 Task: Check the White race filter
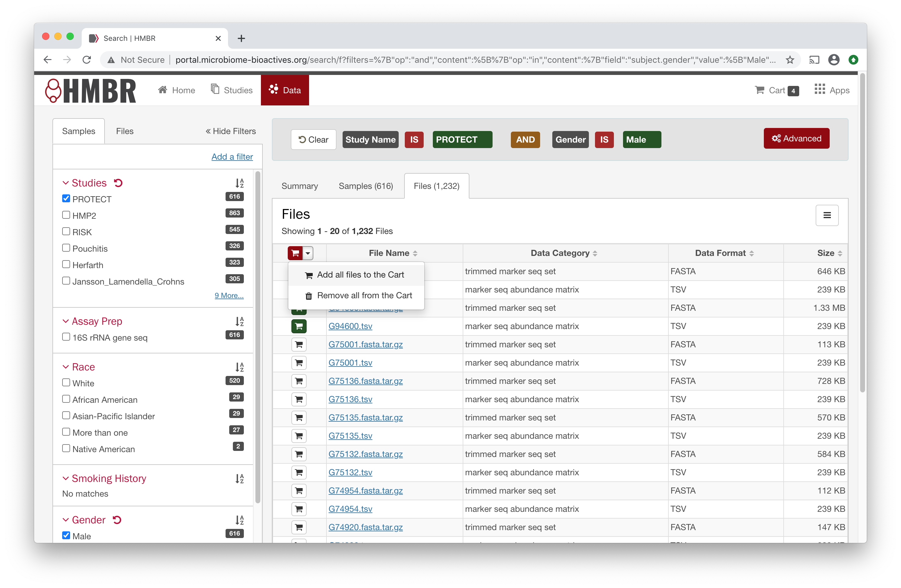pos(66,382)
